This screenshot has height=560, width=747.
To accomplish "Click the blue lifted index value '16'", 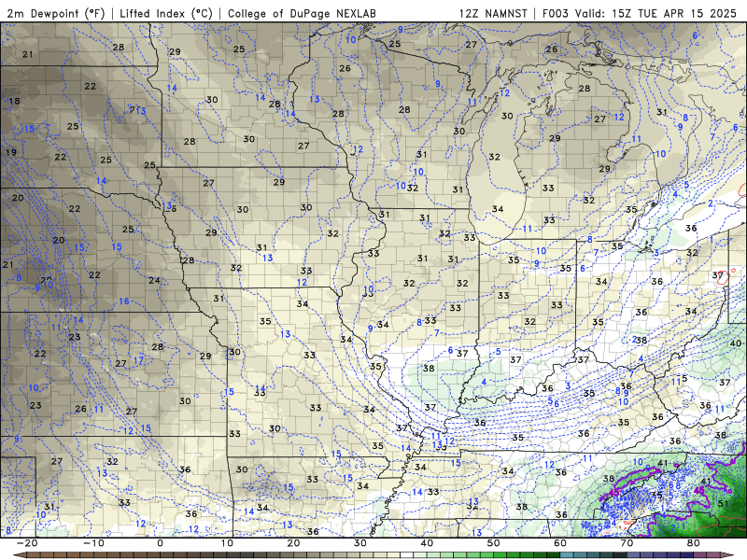I will pyautogui.click(x=124, y=301).
